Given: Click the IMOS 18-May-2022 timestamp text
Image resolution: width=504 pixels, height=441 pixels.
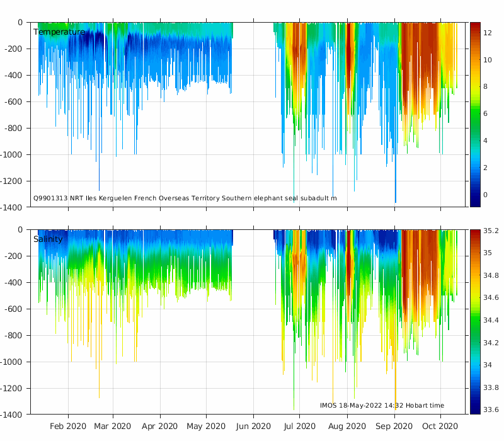Looking at the screenshot, I should tap(382, 405).
